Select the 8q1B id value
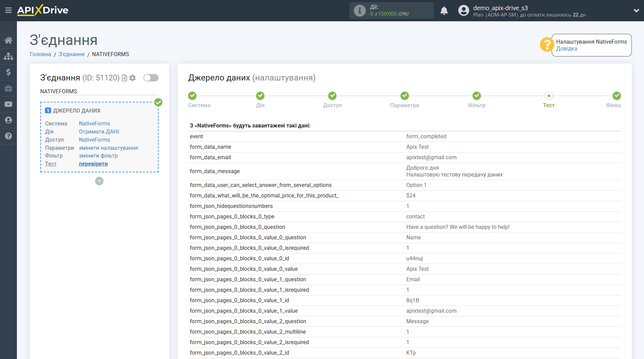 [412, 300]
